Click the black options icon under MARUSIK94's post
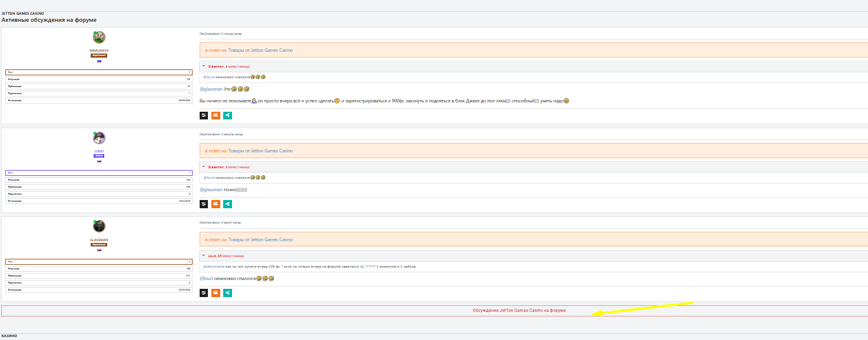 point(204,115)
